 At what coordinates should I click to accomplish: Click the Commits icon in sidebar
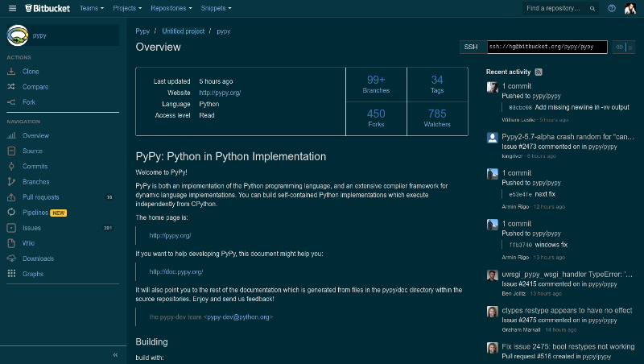point(11,167)
